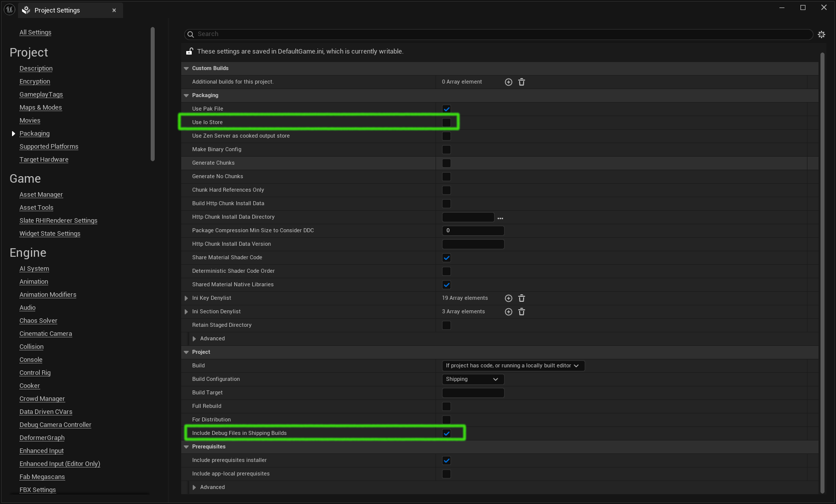Toggle Include prerequisites installer
This screenshot has height=504, width=836.
(447, 460)
